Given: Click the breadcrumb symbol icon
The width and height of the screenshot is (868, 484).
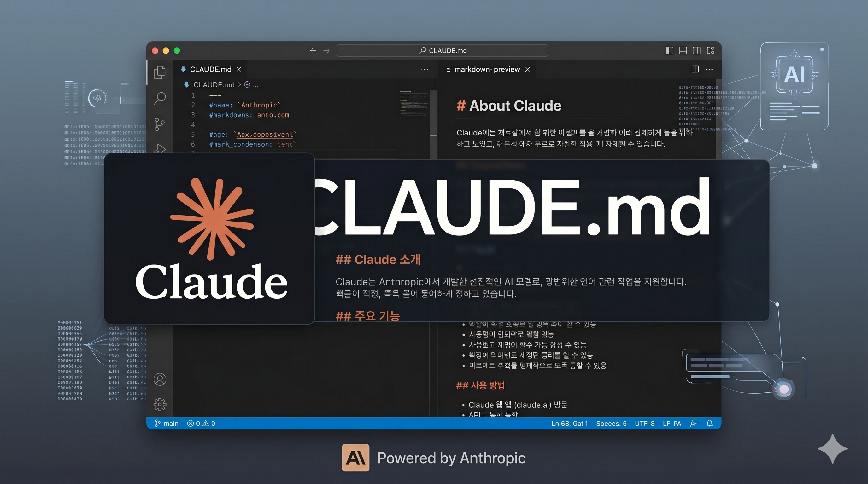Looking at the screenshot, I should (x=247, y=85).
